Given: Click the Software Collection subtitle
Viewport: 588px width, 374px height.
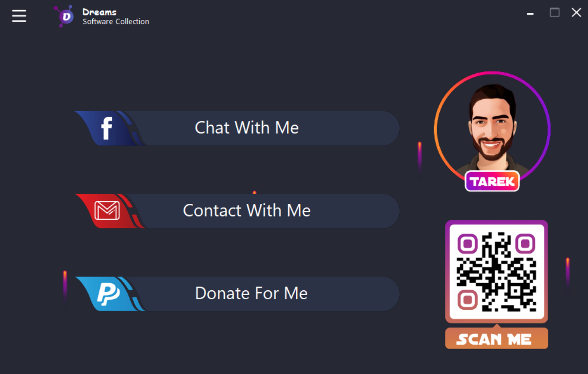Looking at the screenshot, I should (x=116, y=22).
